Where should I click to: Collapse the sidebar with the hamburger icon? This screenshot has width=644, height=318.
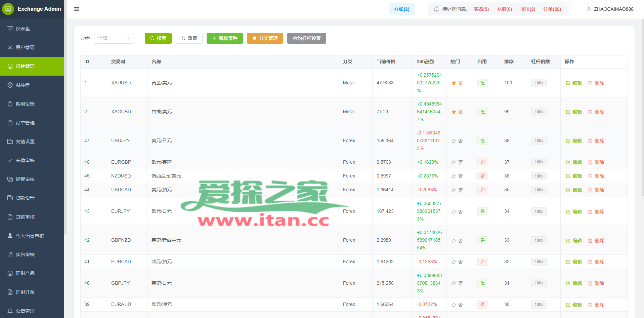77,9
